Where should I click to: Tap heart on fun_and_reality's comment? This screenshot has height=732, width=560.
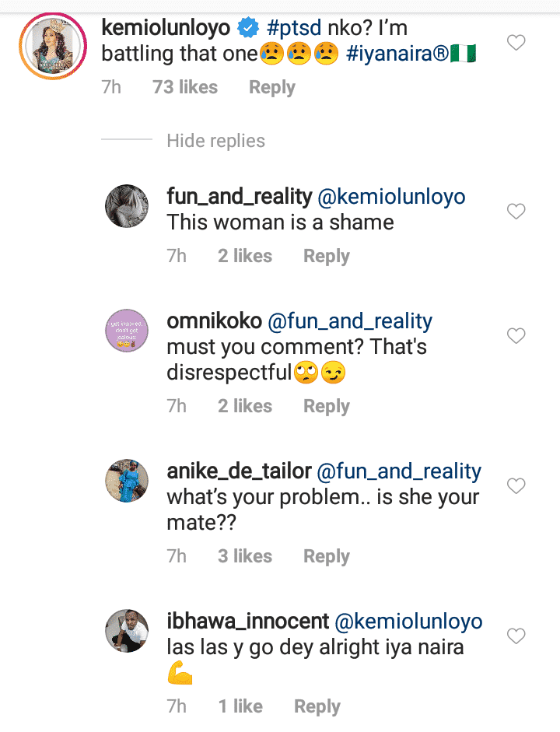[516, 211]
